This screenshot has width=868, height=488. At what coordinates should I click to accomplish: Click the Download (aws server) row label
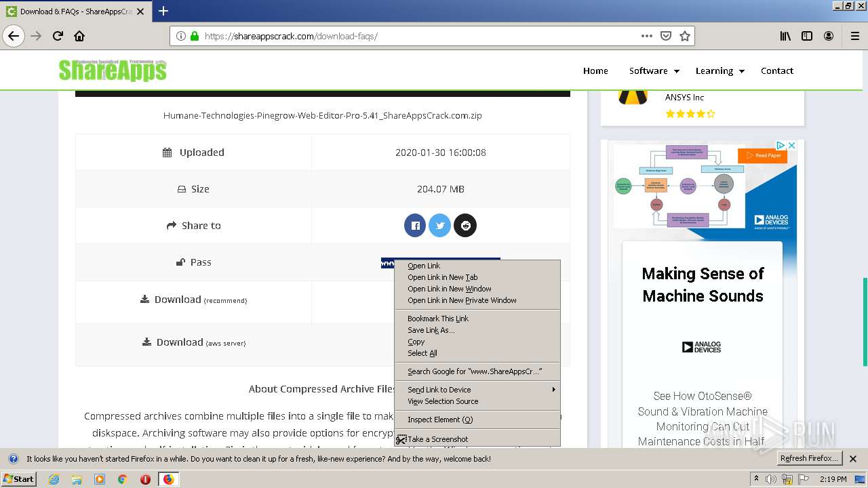click(x=194, y=342)
